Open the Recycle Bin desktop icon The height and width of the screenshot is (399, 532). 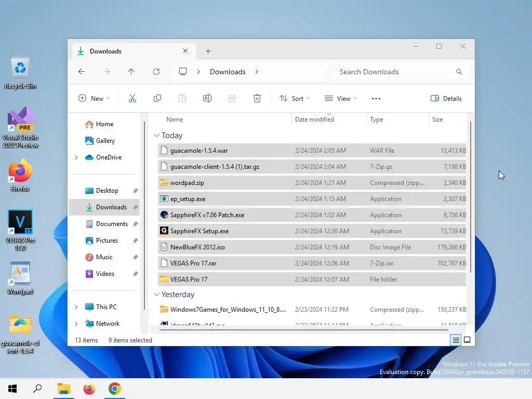[20, 73]
